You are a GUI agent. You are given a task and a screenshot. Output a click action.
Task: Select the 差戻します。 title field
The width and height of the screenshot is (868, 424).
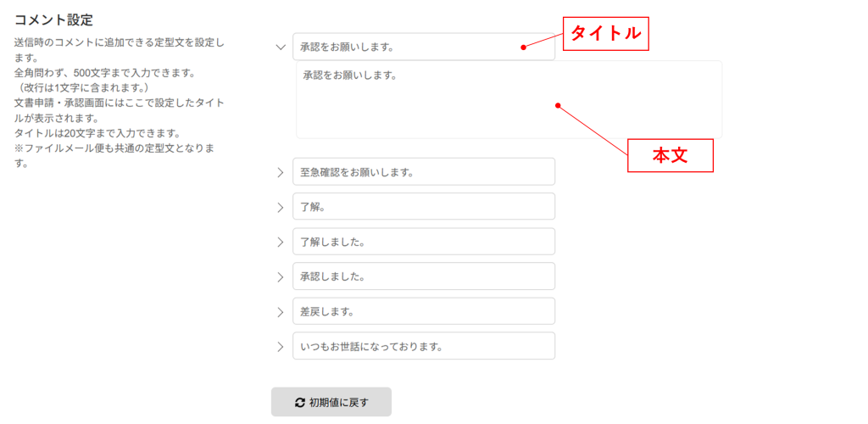pyautogui.click(x=424, y=311)
